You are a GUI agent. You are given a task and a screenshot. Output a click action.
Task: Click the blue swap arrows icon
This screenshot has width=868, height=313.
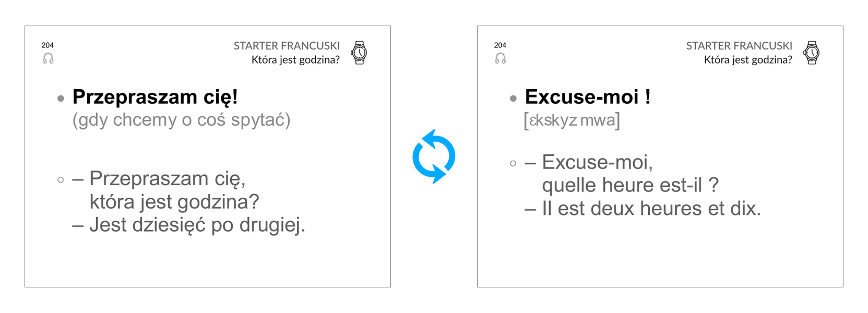click(434, 156)
